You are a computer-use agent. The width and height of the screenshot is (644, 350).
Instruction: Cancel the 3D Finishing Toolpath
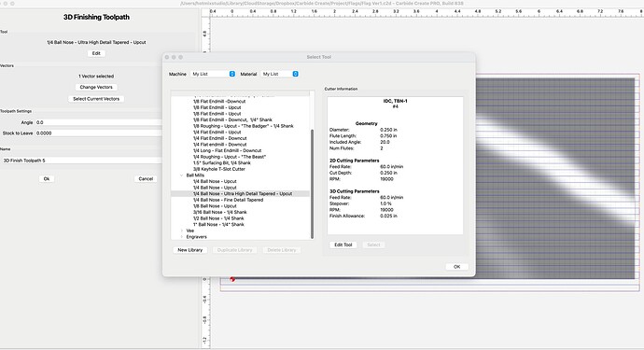click(x=146, y=179)
